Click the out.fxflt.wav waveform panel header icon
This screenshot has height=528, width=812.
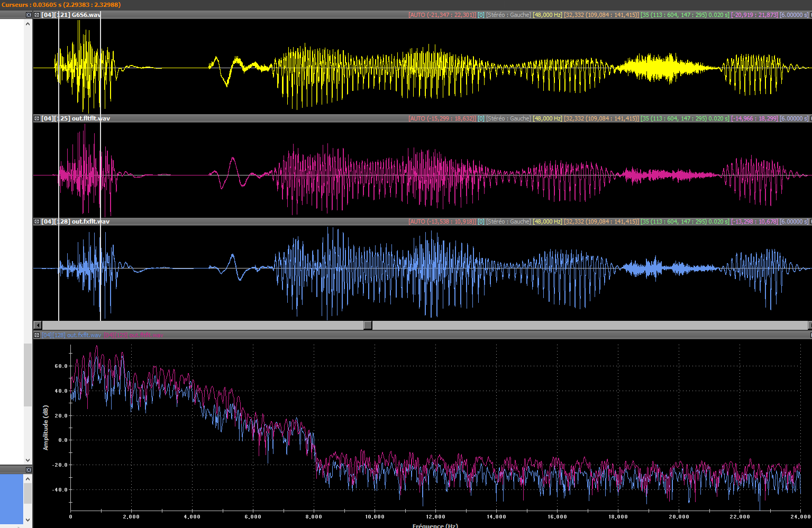(37, 221)
